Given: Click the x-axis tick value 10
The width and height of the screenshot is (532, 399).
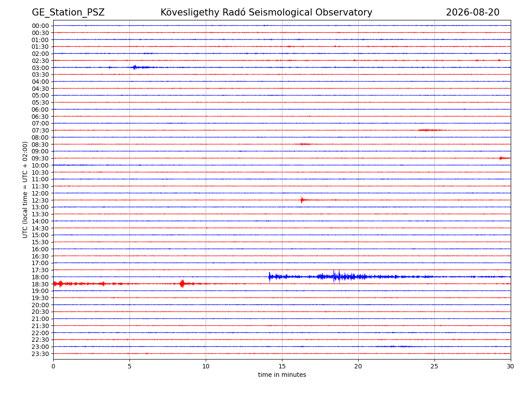Looking at the screenshot, I should 206,366.
